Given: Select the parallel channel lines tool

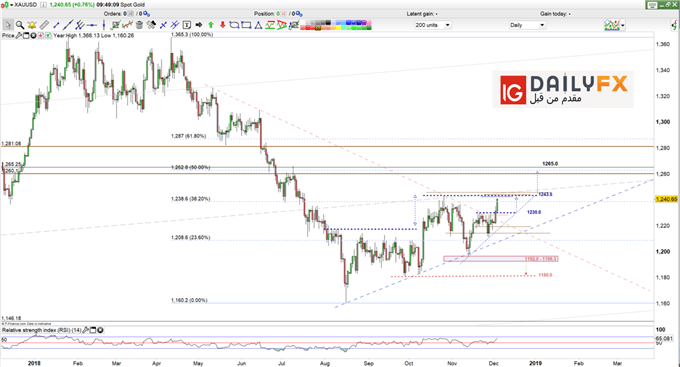Looking at the screenshot, I should coord(80,26).
